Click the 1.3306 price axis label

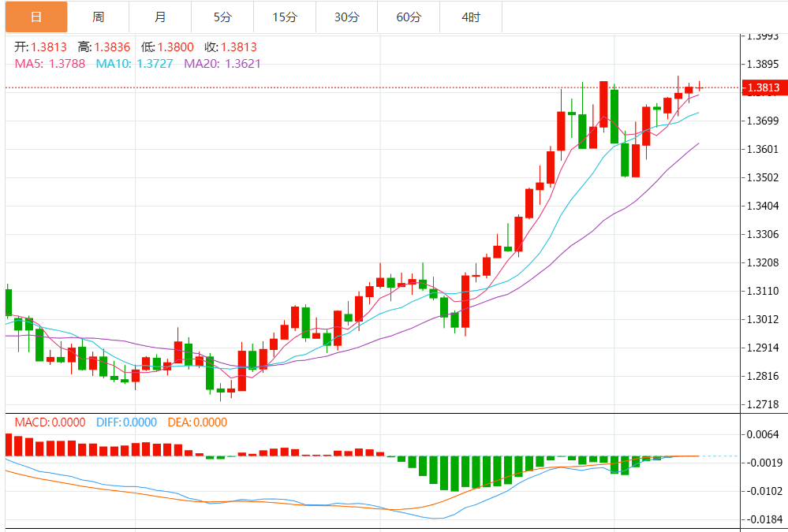(763, 234)
